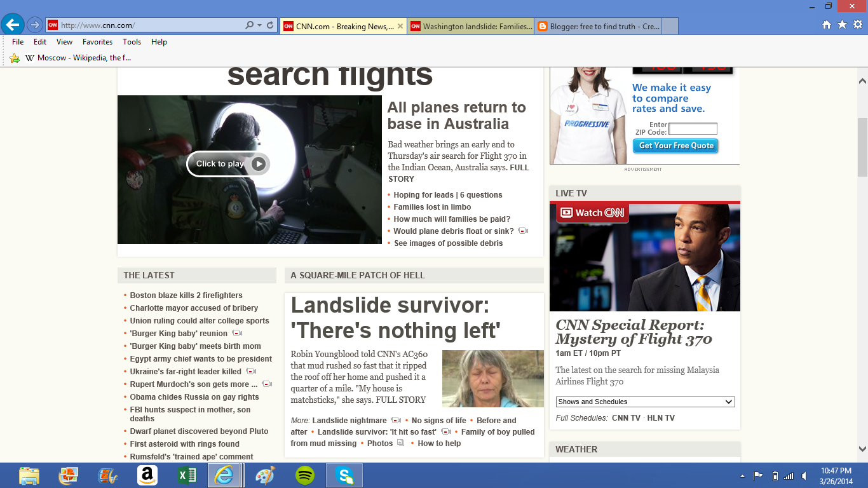Click the browser Forward arrow button
868x488 pixels.
(x=35, y=25)
